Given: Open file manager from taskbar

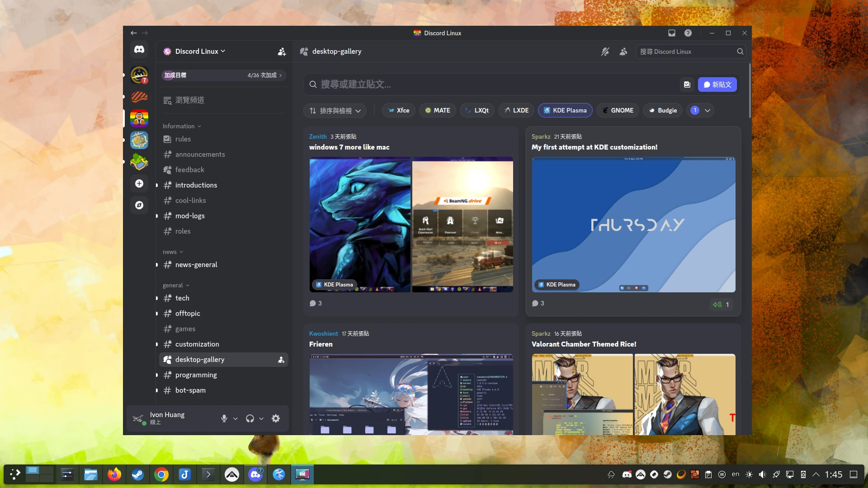Looking at the screenshot, I should pyautogui.click(x=91, y=474).
